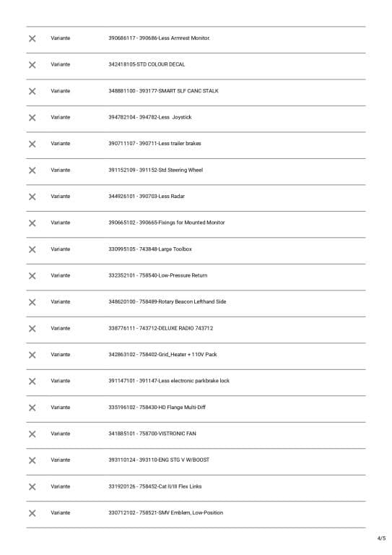Click X next to Rotary Beacon Lefthand Side

coord(32,302)
